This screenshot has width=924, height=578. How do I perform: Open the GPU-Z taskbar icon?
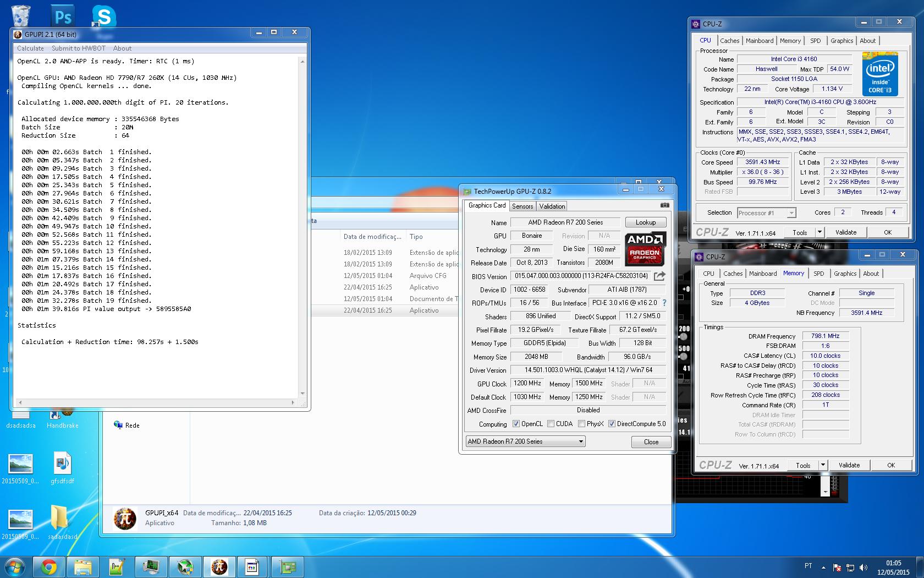(x=288, y=567)
